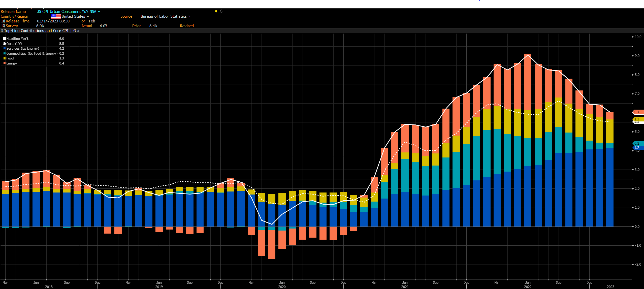Expand the United States country chevron

coord(88,16)
